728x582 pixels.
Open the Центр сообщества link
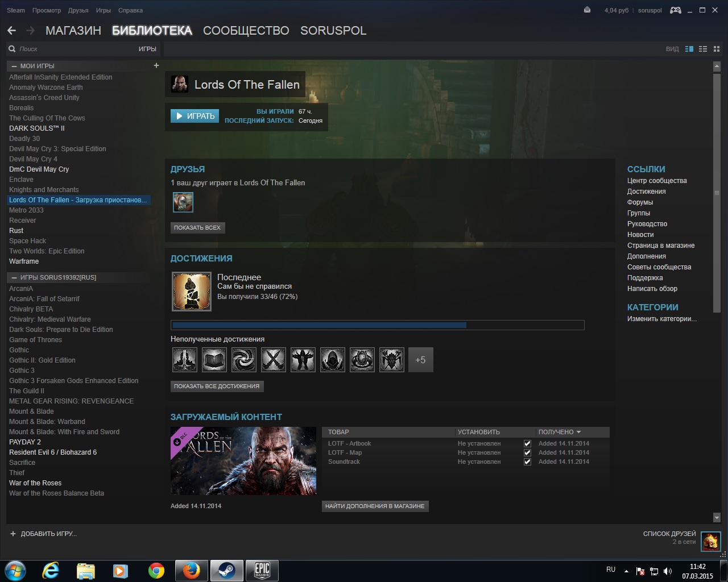[657, 181]
